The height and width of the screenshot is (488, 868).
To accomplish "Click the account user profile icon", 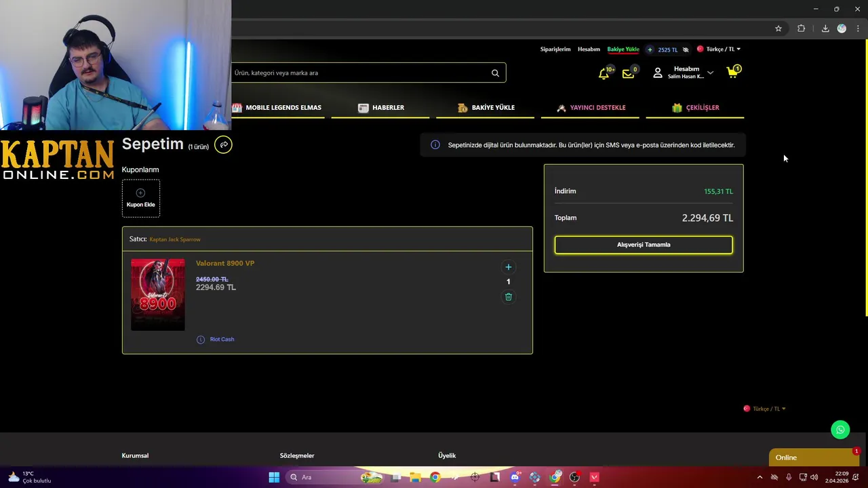I will (657, 73).
